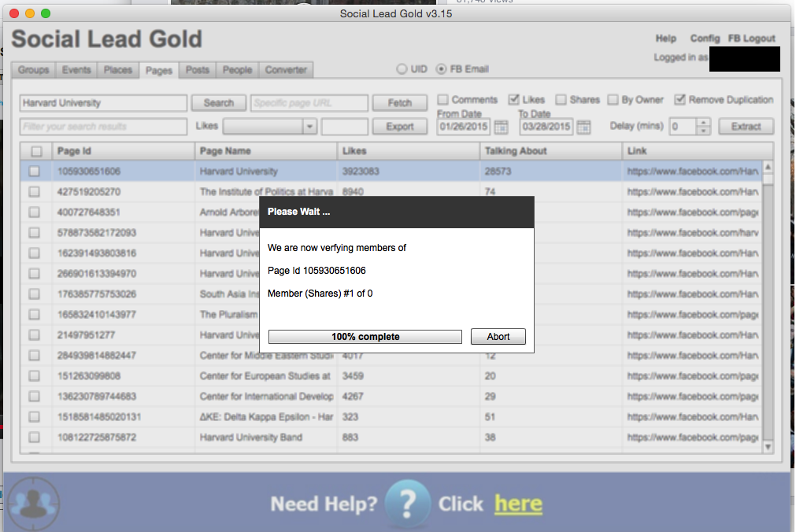Open the From Date calendar picker

click(x=501, y=127)
